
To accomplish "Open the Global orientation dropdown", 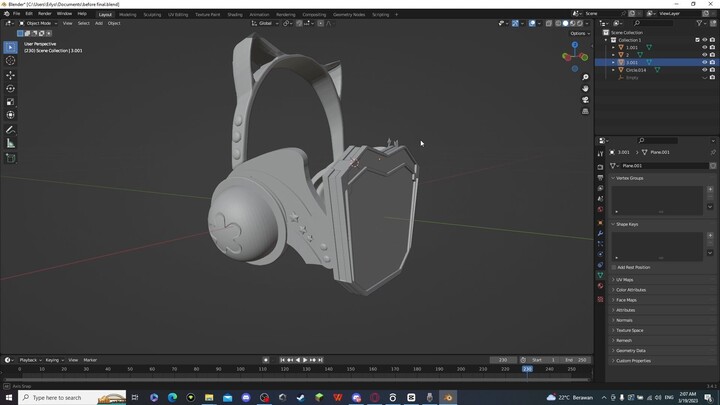I will point(265,23).
